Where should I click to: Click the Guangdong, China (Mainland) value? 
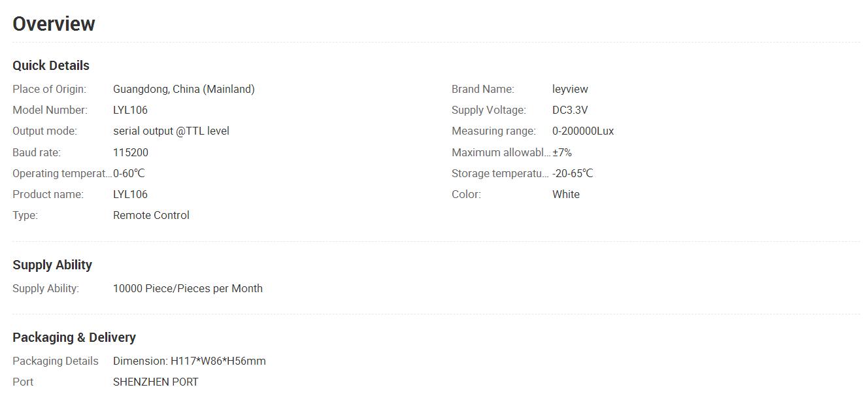click(x=184, y=89)
